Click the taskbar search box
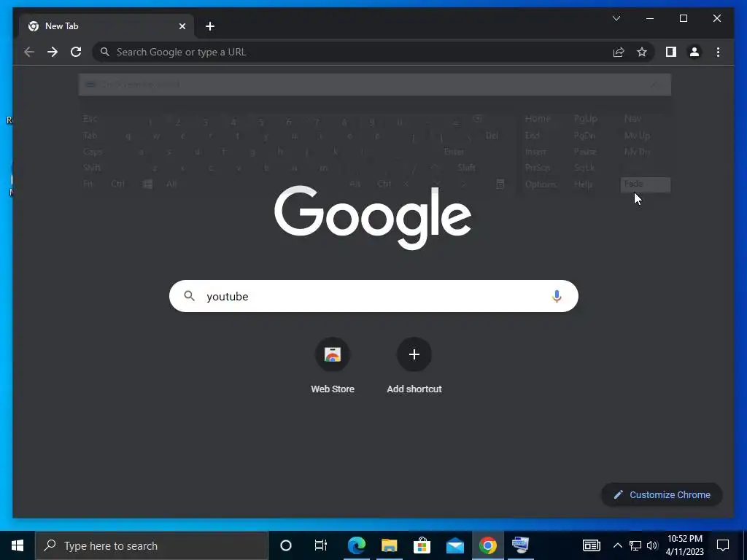 pyautogui.click(x=152, y=545)
